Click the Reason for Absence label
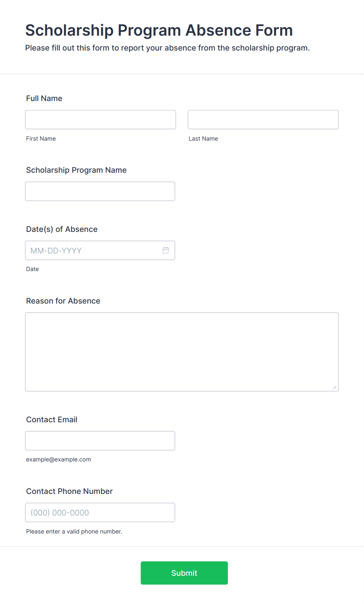This screenshot has width=364, height=604. 63,301
